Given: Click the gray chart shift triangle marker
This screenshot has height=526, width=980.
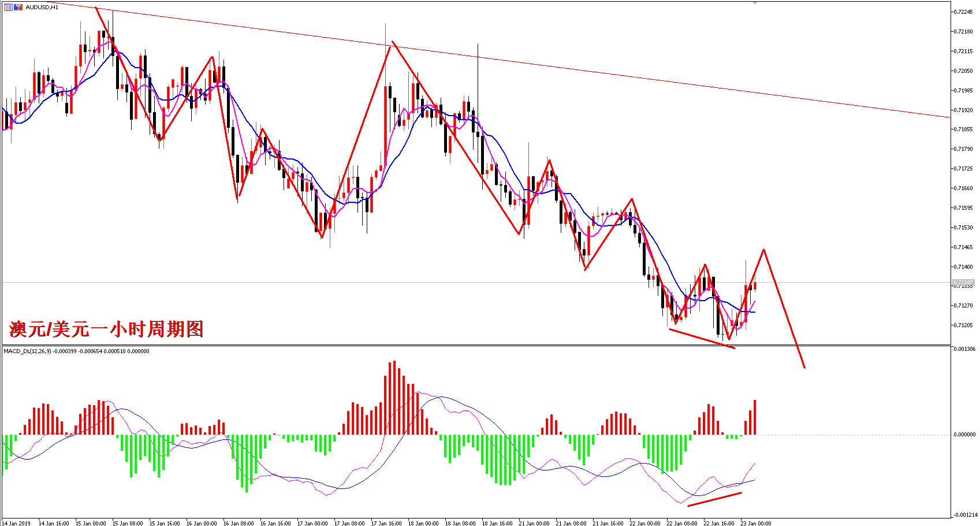Looking at the screenshot, I should click(755, 3).
